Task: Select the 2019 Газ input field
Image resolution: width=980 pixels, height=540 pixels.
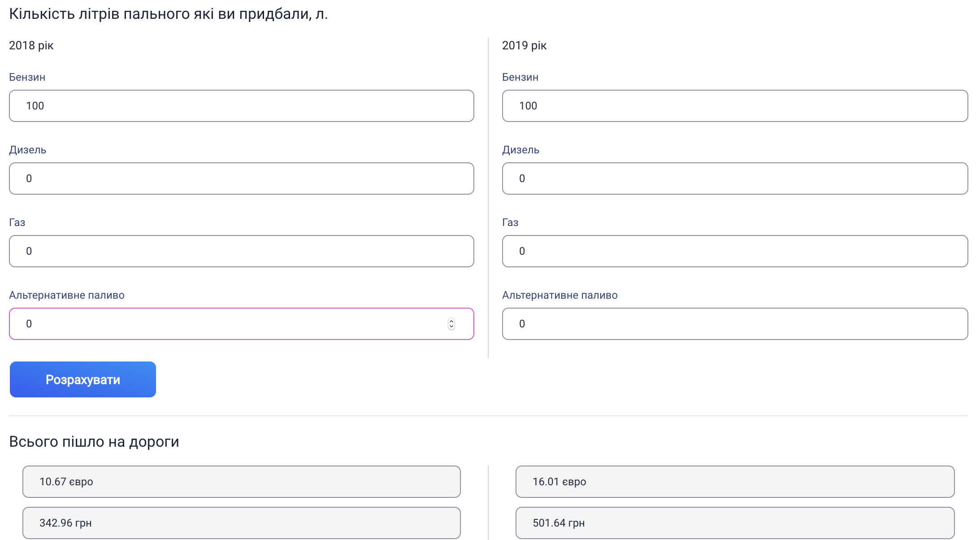Action: coord(734,251)
